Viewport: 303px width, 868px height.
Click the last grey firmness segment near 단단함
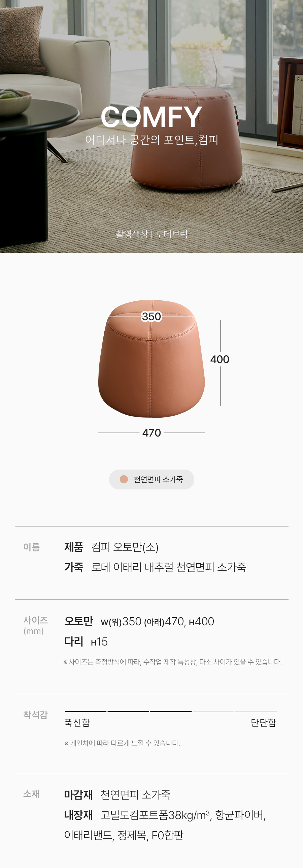[x=256, y=711]
